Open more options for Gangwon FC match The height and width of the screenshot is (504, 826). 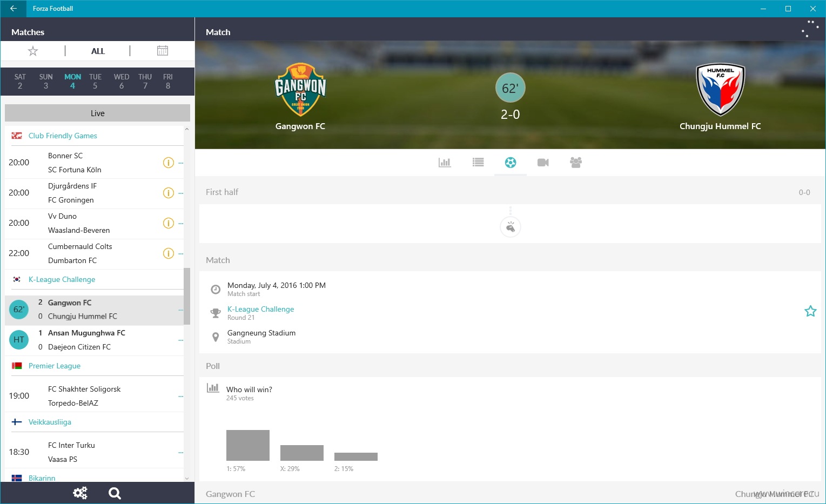(181, 310)
